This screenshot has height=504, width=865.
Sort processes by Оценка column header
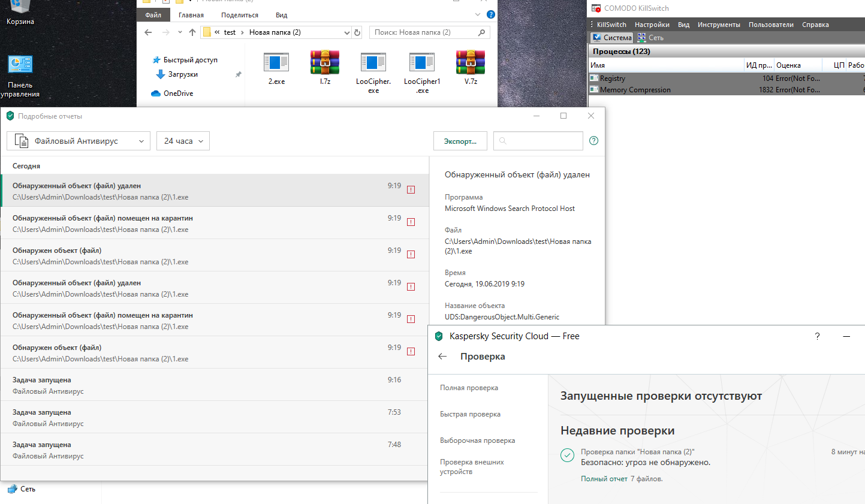pos(799,65)
